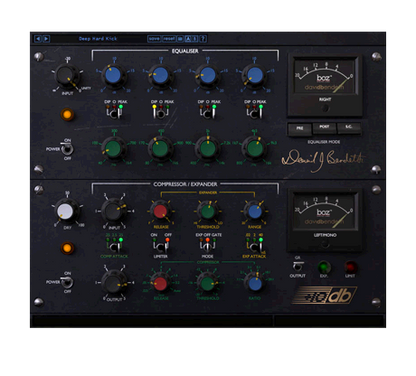416x376 pixels.
Task: Click the second green EQ frequency knob
Action: [160, 148]
